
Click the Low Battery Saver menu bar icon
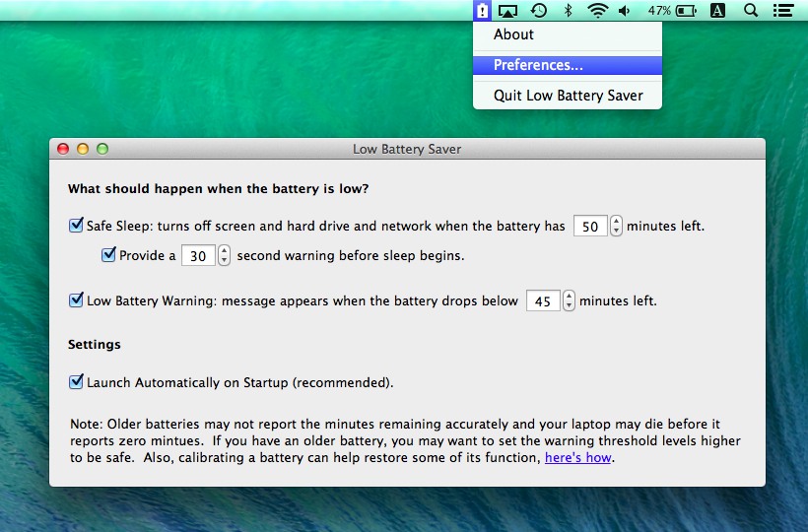pos(482,10)
